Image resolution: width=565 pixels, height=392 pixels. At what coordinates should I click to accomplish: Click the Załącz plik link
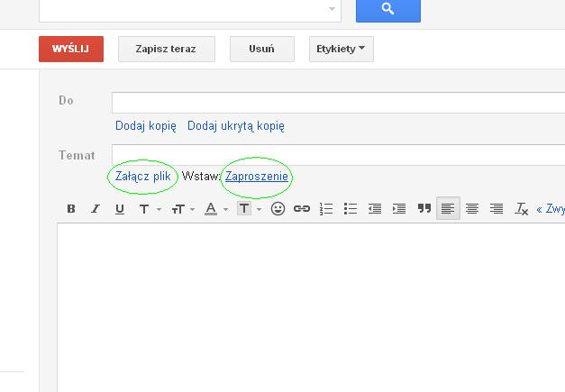(x=142, y=177)
